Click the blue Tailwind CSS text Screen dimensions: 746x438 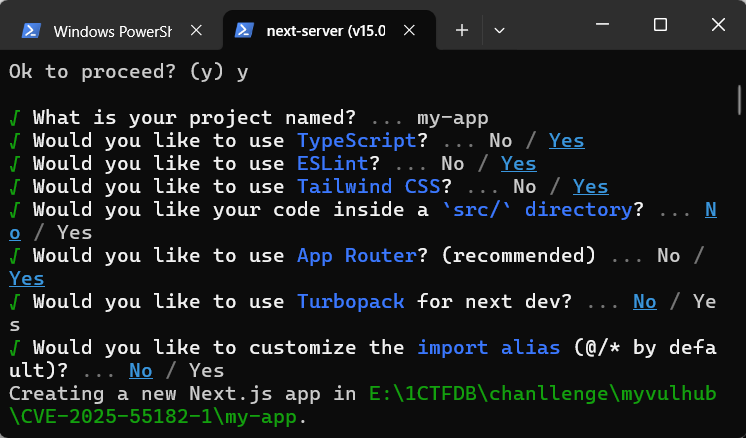click(x=369, y=187)
